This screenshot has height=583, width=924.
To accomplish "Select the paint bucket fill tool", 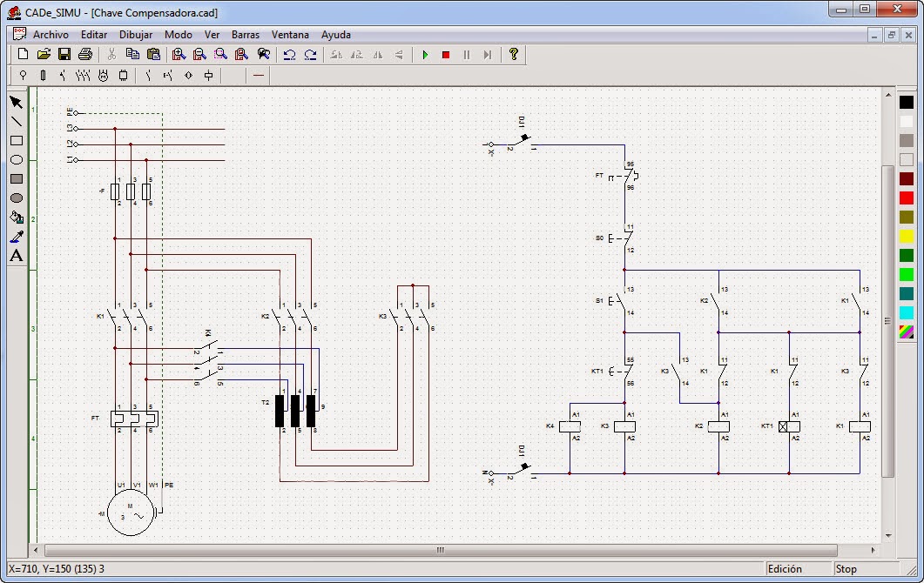I will [17, 218].
